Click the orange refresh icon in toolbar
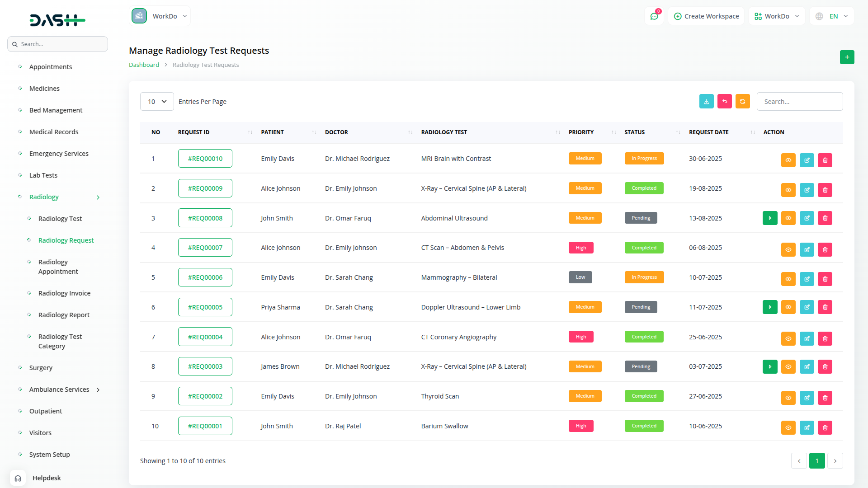The image size is (868, 488). coord(742,101)
